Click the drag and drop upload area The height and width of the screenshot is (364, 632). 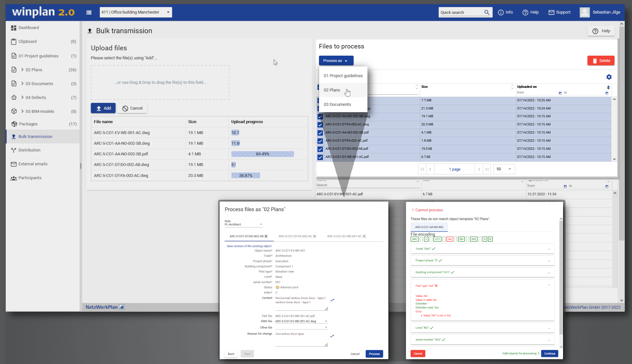160,82
